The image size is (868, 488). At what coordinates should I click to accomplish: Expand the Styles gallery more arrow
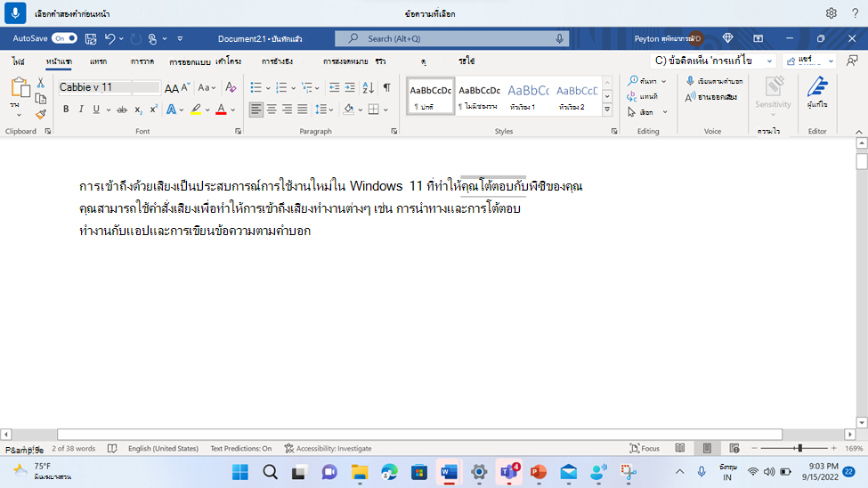[x=607, y=110]
